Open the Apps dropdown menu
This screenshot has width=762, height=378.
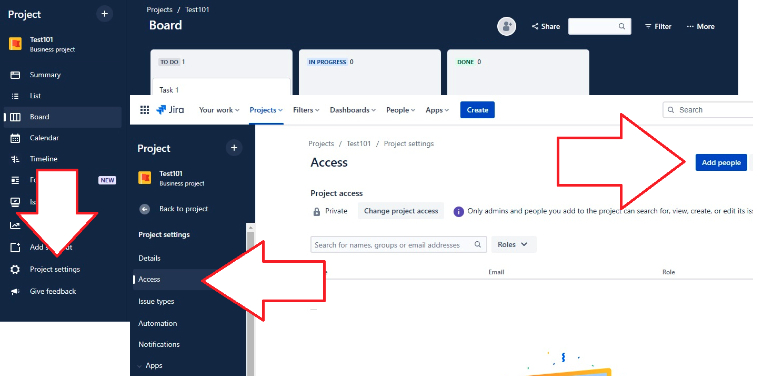pyautogui.click(x=437, y=110)
